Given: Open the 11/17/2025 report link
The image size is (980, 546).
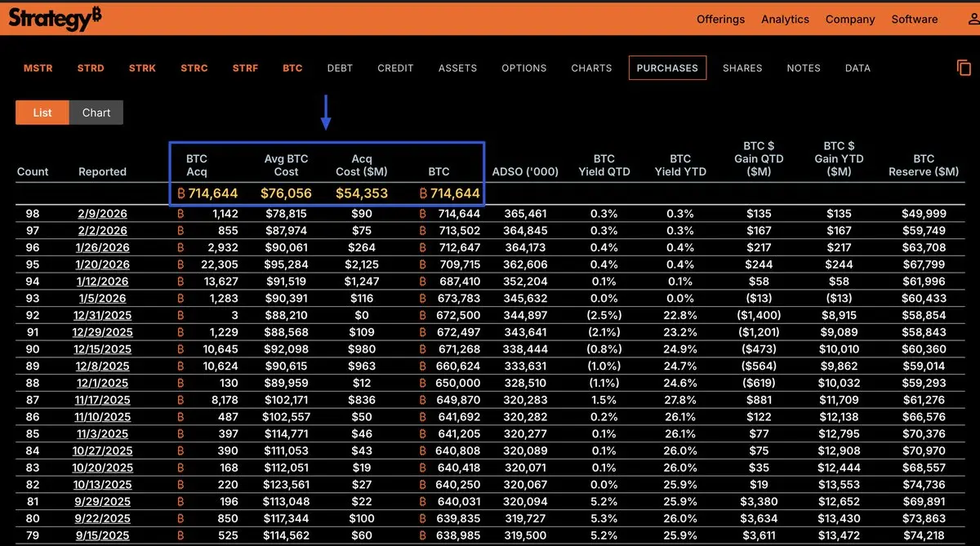Looking at the screenshot, I should pyautogui.click(x=102, y=400).
